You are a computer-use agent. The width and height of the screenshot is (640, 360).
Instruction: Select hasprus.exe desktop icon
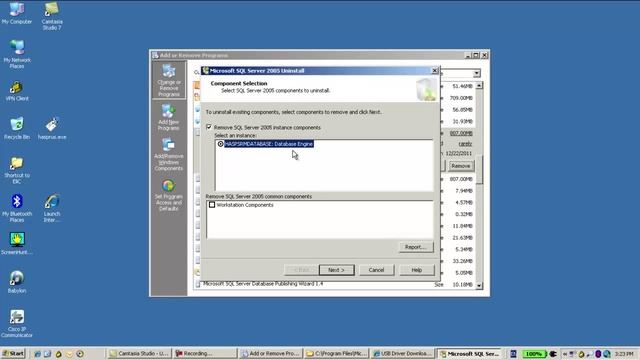coord(52,129)
